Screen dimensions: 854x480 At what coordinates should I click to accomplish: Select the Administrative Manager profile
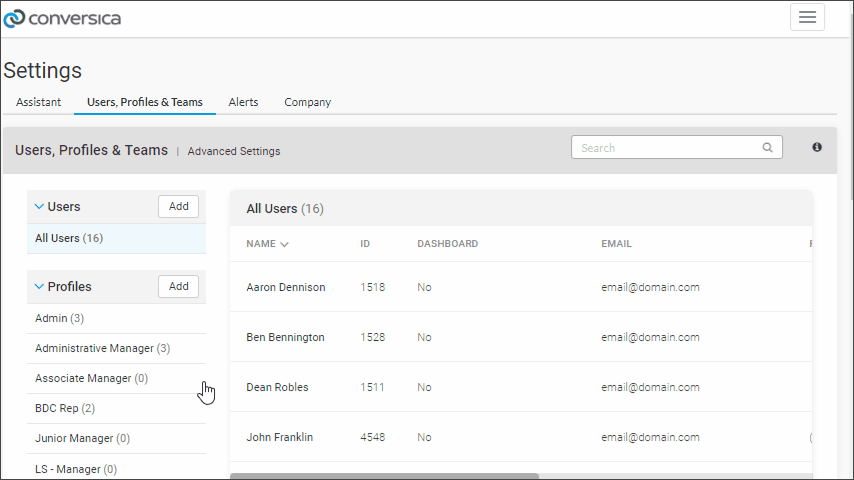117,348
